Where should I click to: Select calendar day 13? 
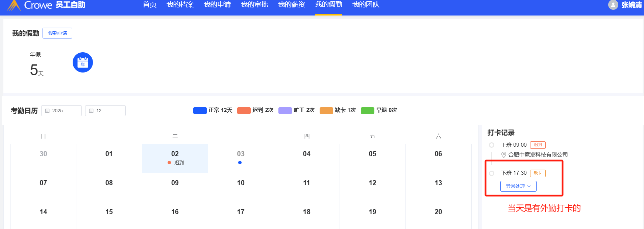coord(439,187)
